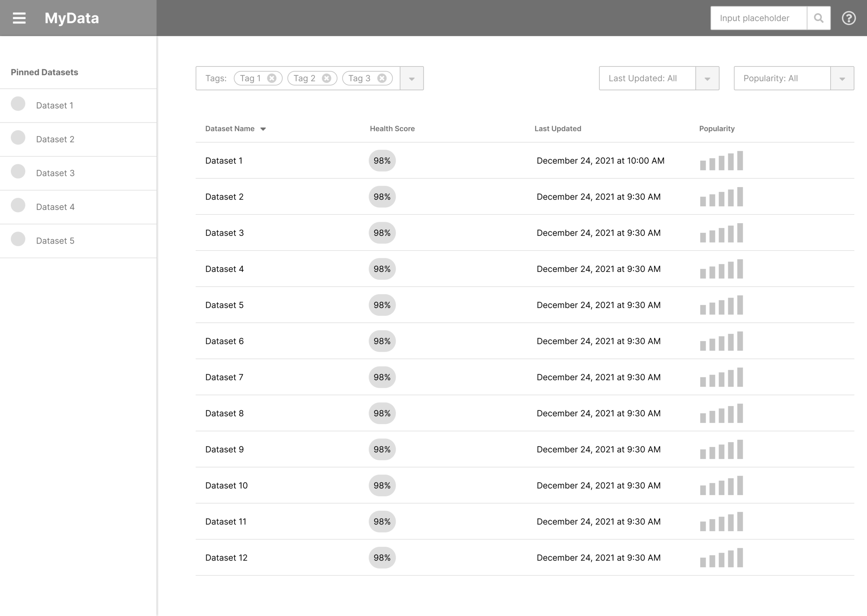The width and height of the screenshot is (867, 616).
Task: Open the Popularity filter dropdown
Action: tap(842, 79)
